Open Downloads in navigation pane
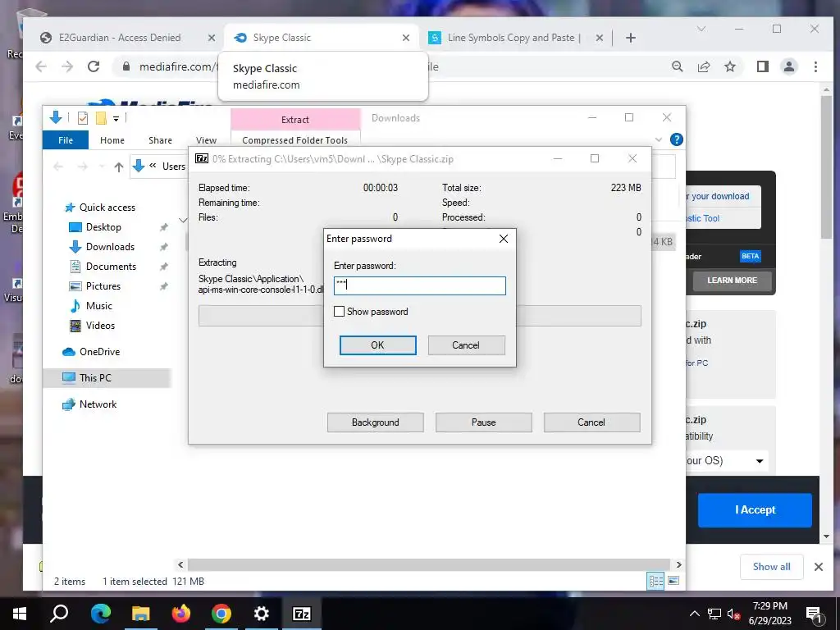This screenshot has width=840, height=630. [111, 246]
